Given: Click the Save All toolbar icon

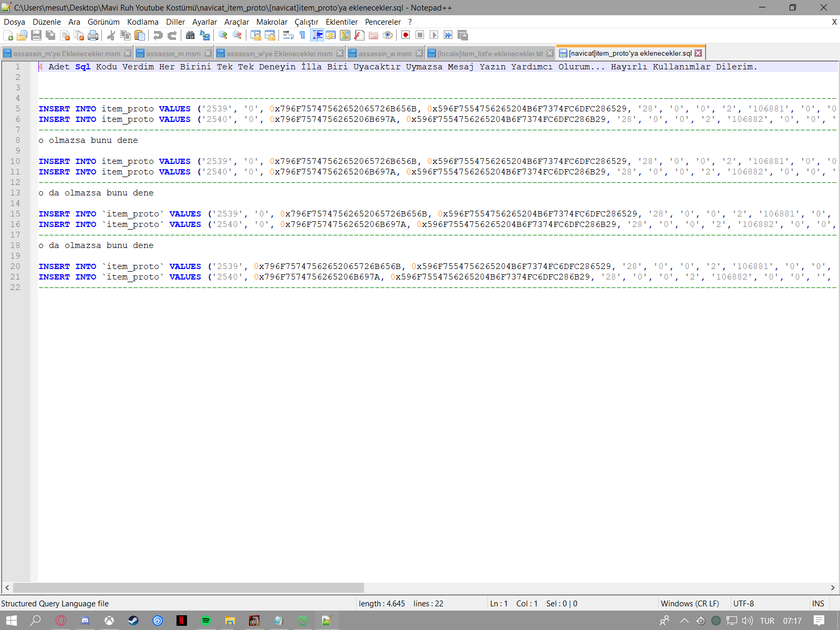Looking at the screenshot, I should click(x=50, y=35).
